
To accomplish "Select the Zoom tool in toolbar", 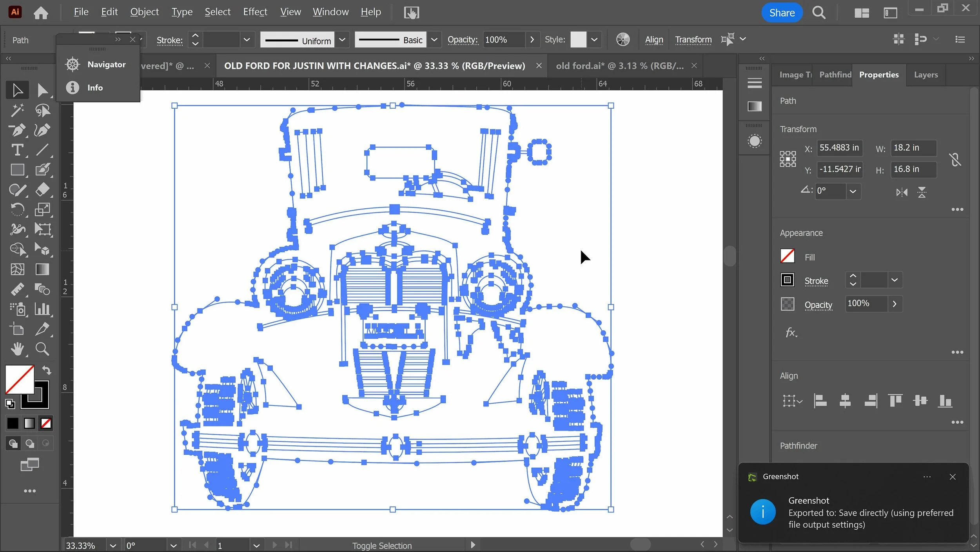I will [42, 349].
